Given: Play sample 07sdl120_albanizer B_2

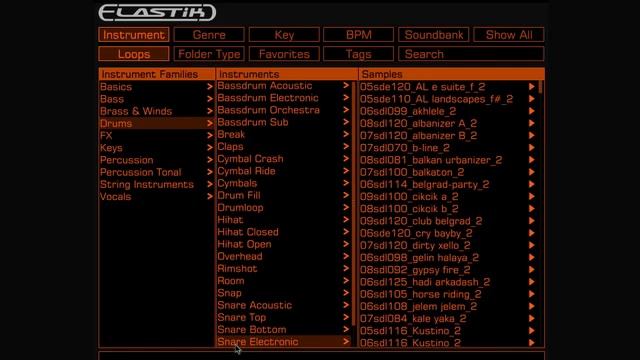Looking at the screenshot, I should click(x=531, y=136).
